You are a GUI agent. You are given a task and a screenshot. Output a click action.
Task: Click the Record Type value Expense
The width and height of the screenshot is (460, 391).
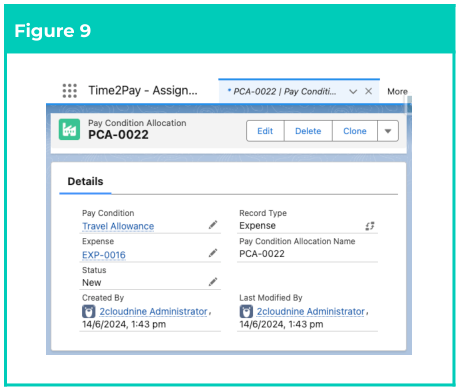(257, 226)
